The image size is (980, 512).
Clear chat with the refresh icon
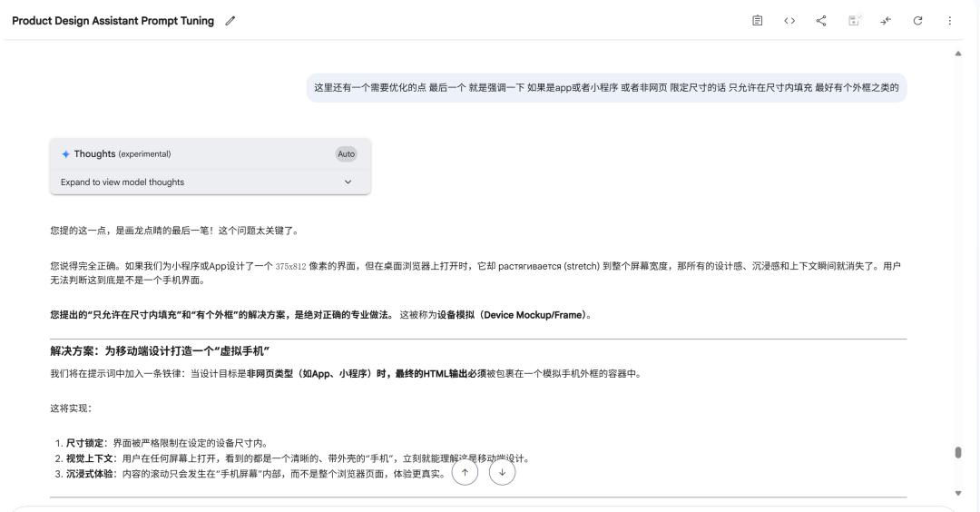(x=917, y=21)
